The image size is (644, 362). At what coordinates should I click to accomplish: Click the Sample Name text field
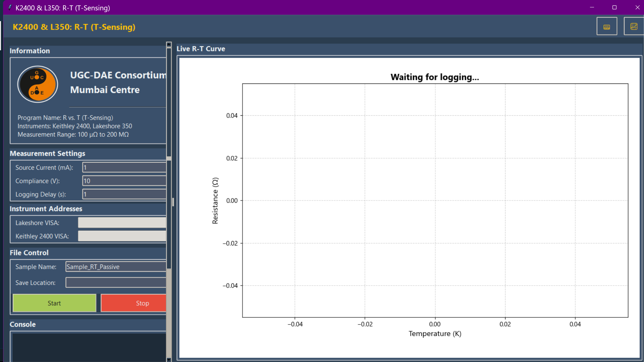pos(116,266)
